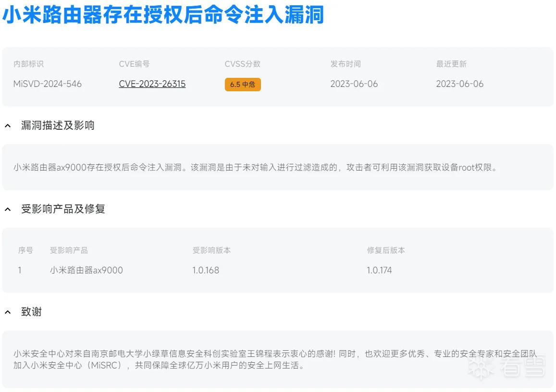Click the fixed version 1.0.174
This screenshot has width=556, height=392.
tap(379, 270)
